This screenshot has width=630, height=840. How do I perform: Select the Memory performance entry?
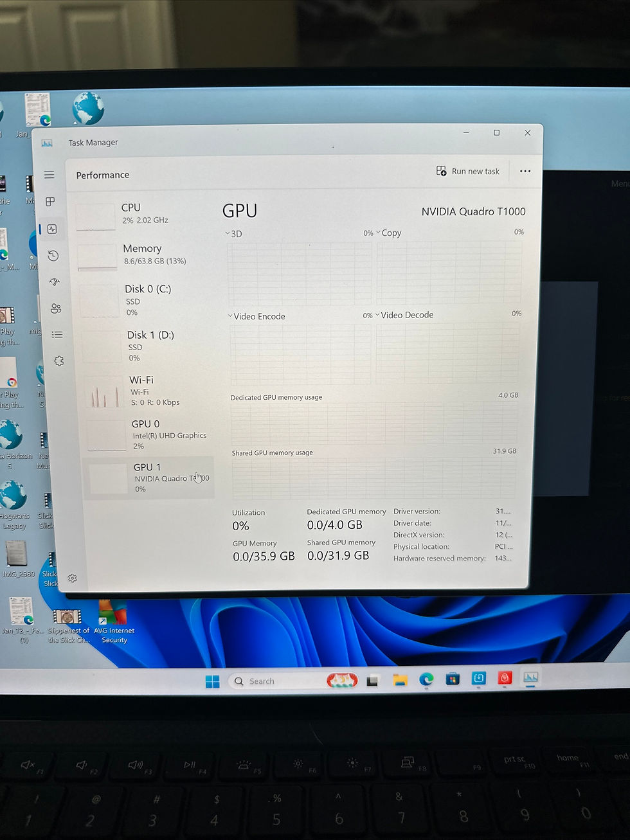(x=146, y=255)
